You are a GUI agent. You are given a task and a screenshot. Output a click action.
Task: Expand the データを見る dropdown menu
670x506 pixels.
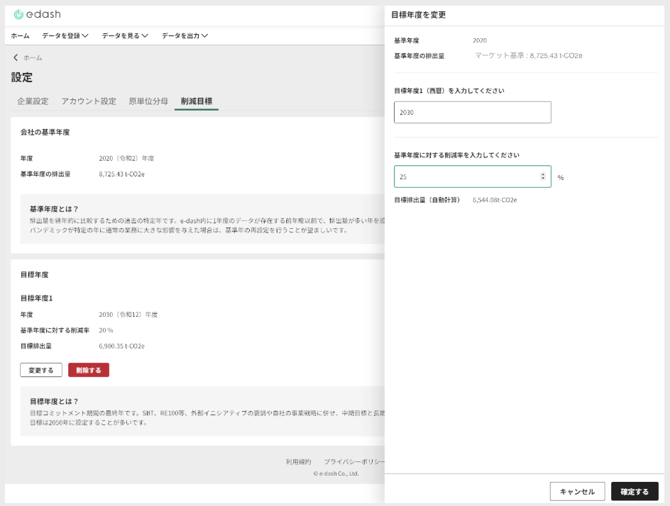pyautogui.click(x=125, y=36)
